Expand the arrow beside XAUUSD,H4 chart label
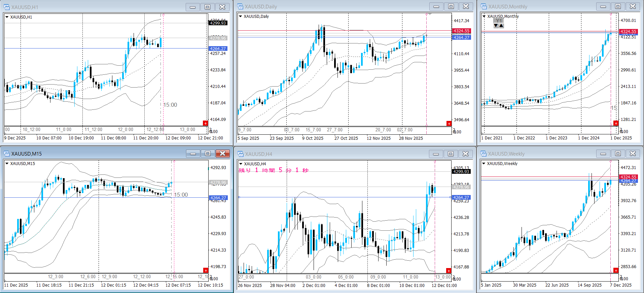This screenshot has height=293, width=644. (x=241, y=164)
